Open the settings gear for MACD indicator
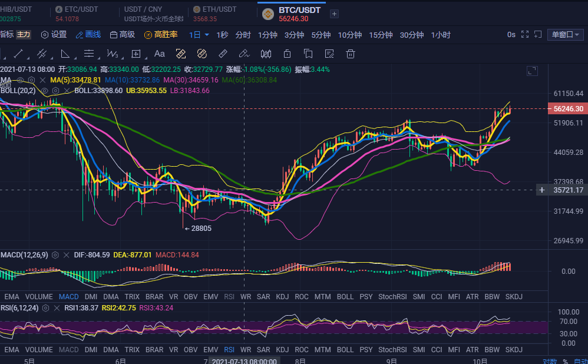Image resolution: width=588 pixels, height=364 pixels. tap(55, 255)
